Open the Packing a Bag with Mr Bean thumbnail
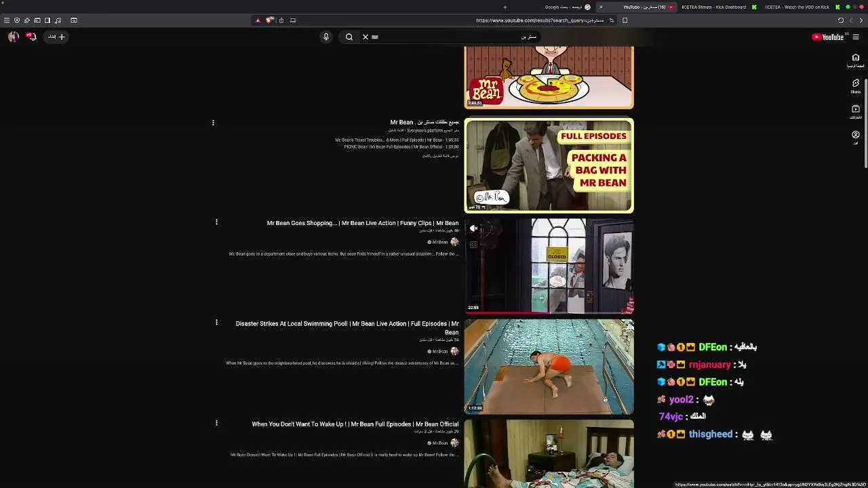Viewport: 868px width, 488px height. click(x=549, y=166)
